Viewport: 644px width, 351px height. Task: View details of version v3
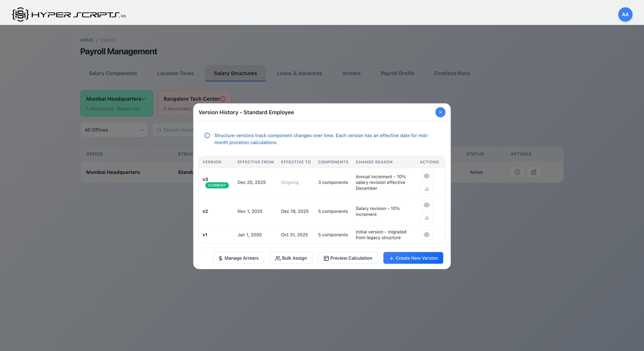tap(426, 176)
